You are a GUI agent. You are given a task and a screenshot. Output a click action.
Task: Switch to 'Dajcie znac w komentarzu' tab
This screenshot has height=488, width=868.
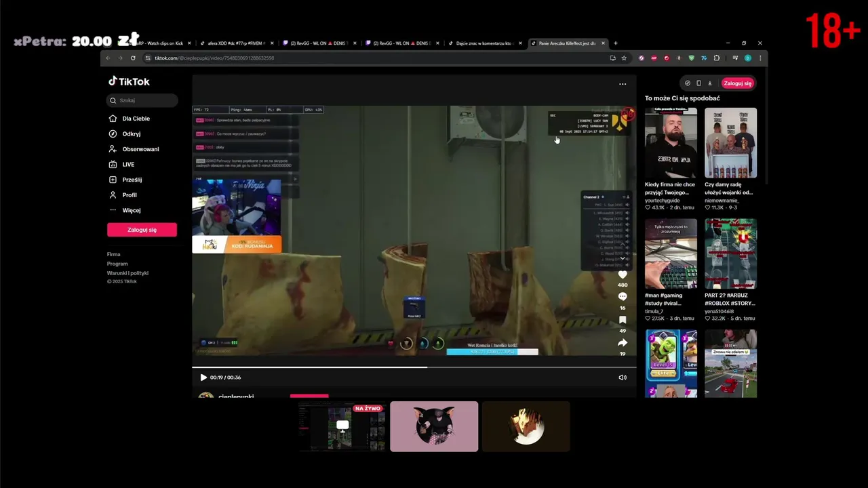tap(484, 43)
